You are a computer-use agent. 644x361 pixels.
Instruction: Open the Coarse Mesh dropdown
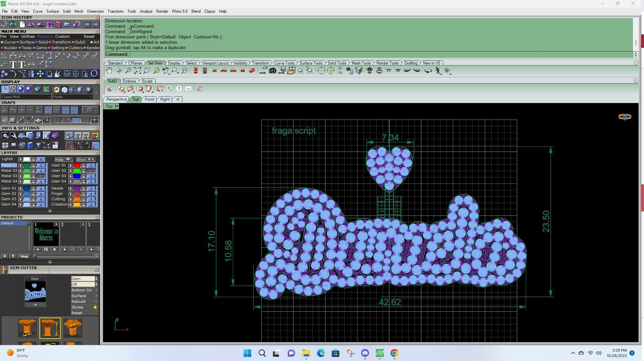point(26,97)
